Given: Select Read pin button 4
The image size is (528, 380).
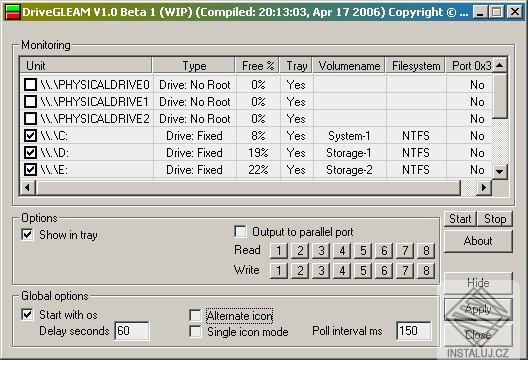Looking at the screenshot, I should (x=342, y=251).
